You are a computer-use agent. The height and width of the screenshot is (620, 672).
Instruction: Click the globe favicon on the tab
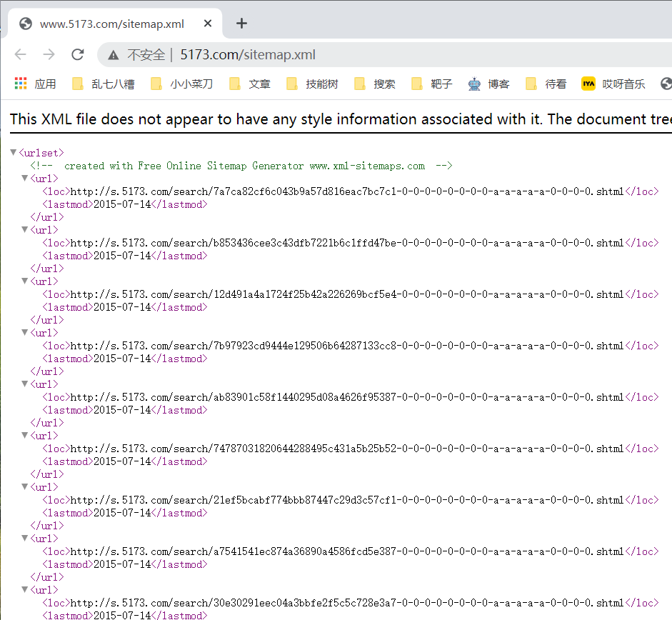tap(26, 24)
